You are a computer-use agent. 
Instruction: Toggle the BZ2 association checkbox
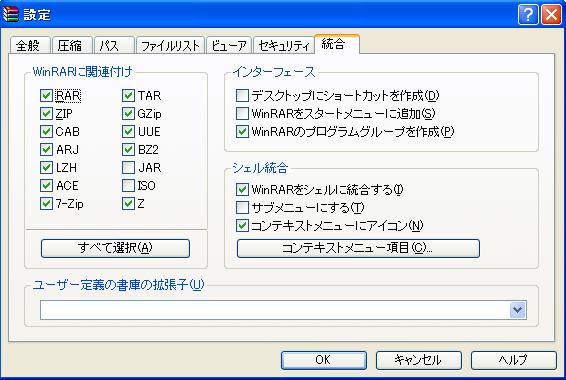[128, 149]
